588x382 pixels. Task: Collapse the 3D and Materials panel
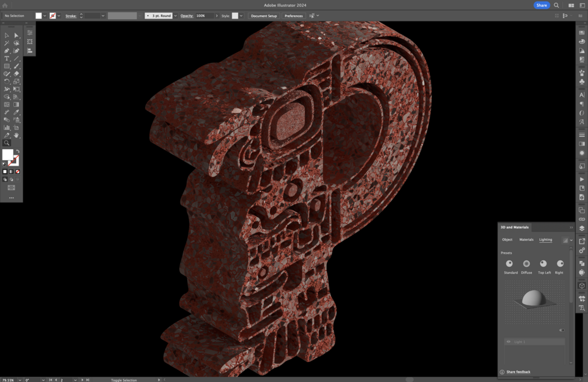571,228
